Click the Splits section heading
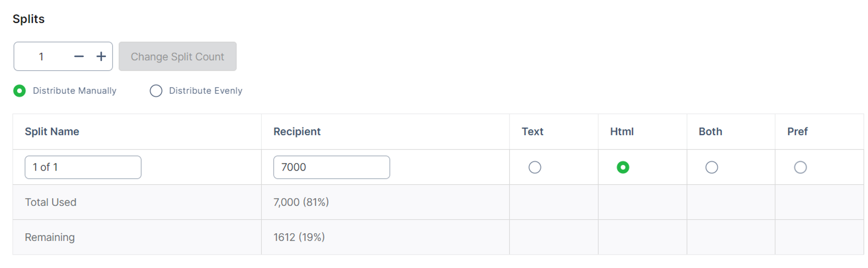Screen dimensions: 868x268 click(29, 19)
